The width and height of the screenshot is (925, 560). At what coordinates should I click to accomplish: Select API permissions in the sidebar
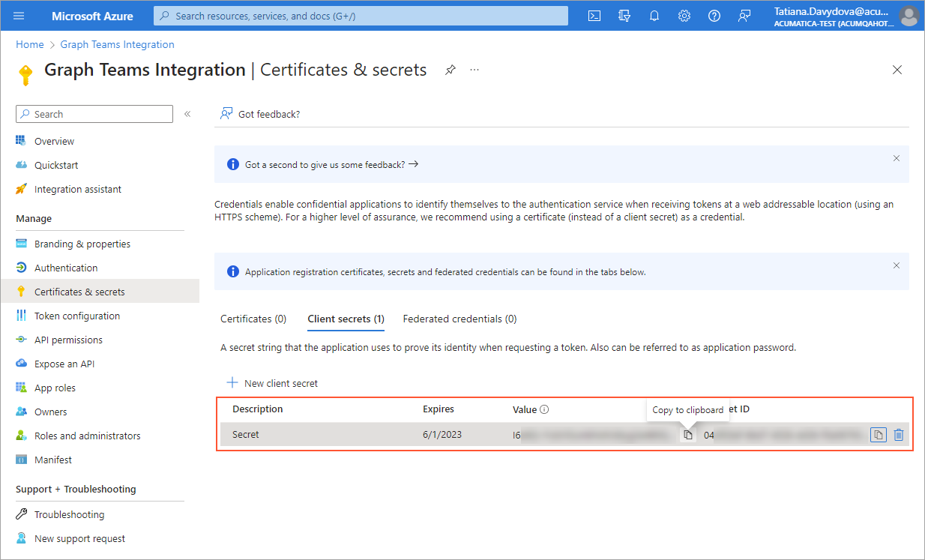coord(68,340)
